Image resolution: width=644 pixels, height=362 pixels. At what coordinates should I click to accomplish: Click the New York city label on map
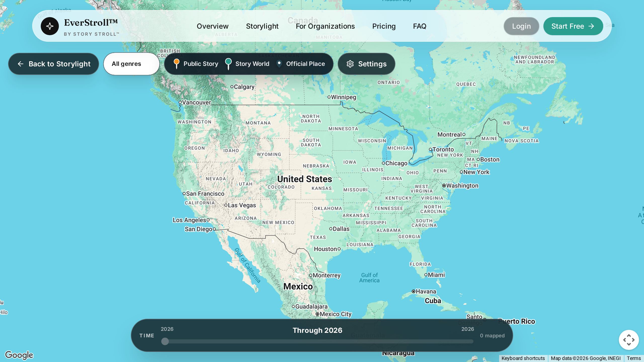pyautogui.click(x=476, y=172)
